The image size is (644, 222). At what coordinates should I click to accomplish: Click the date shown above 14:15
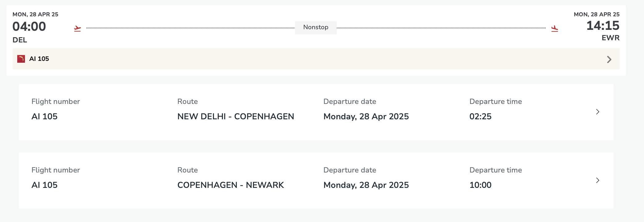597,14
